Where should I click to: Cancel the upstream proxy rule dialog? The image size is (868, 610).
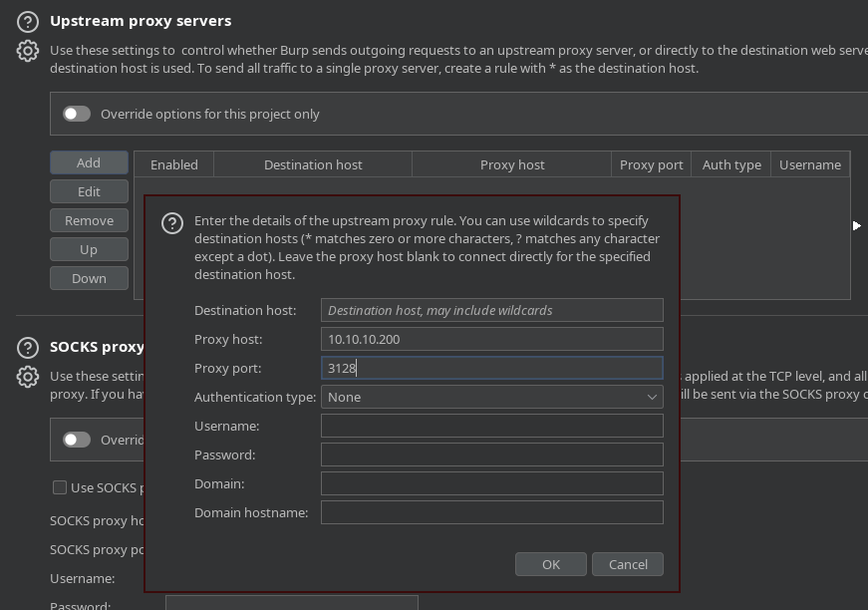(x=628, y=564)
